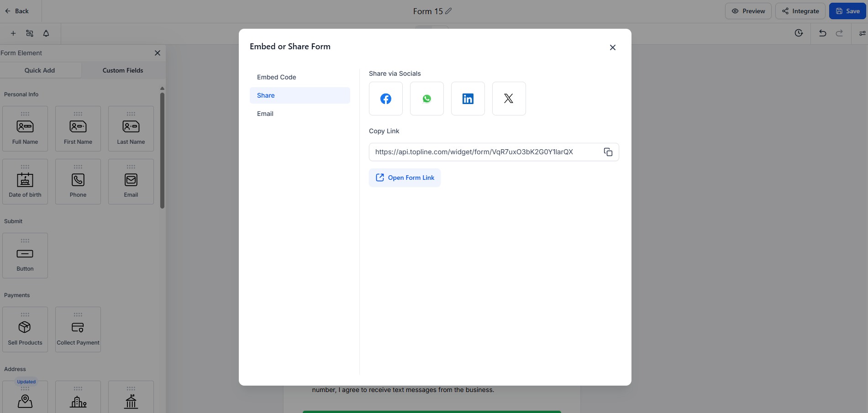Switch to the Email tab in dialog
868x413 pixels.
pos(300,114)
